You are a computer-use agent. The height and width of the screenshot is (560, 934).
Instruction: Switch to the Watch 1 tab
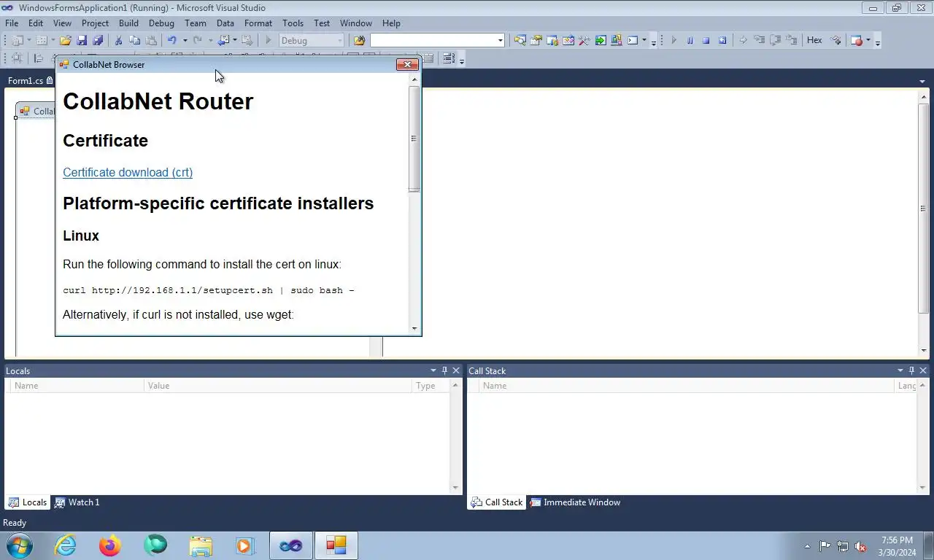pyautogui.click(x=77, y=502)
